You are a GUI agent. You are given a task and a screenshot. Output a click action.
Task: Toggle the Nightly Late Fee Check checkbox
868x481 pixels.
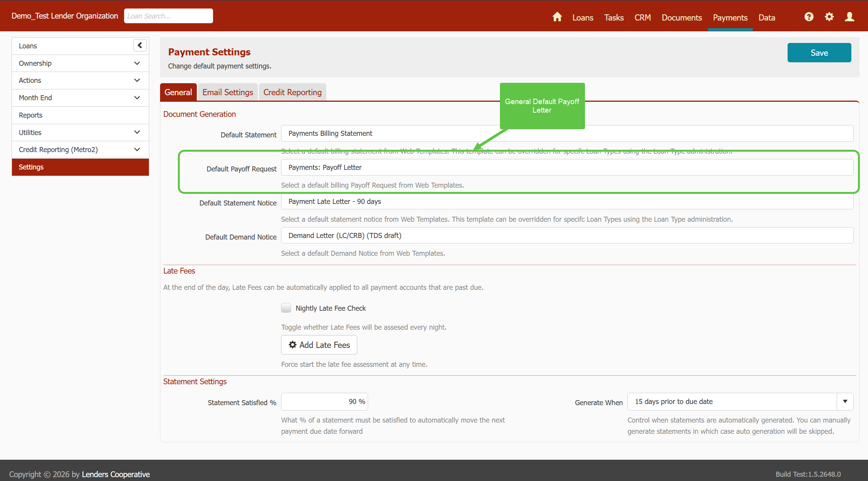[x=286, y=308]
